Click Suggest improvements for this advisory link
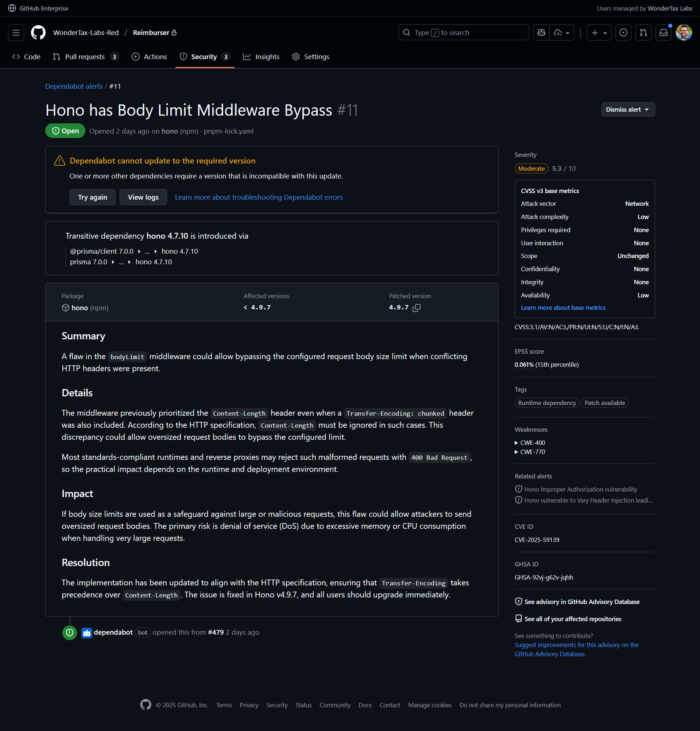The width and height of the screenshot is (700, 731). click(577, 649)
